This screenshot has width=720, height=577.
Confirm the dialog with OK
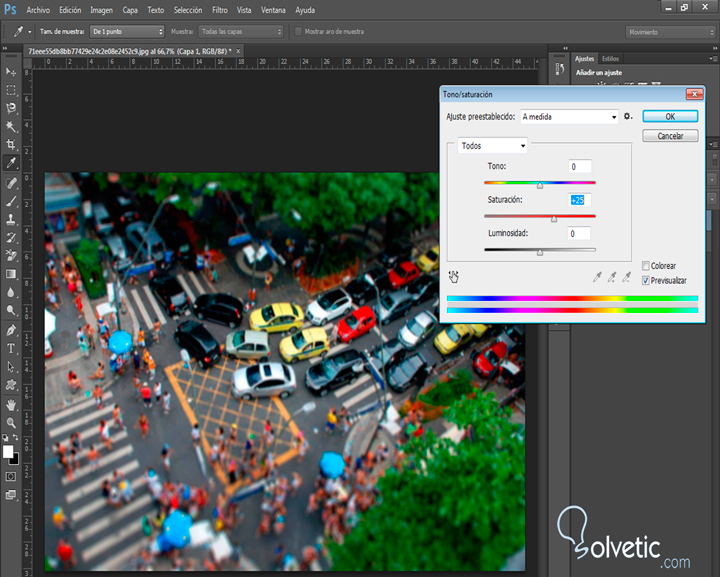click(x=670, y=117)
